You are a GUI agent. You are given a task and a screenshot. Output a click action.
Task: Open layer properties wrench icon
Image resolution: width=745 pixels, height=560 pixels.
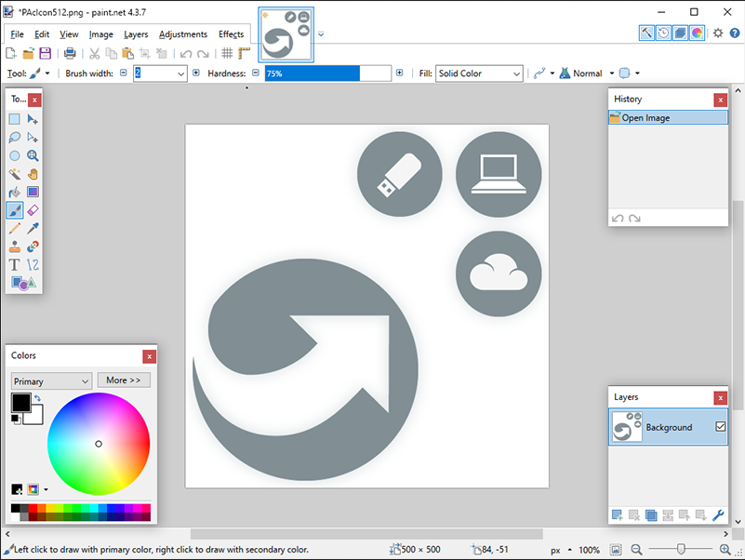(x=718, y=514)
